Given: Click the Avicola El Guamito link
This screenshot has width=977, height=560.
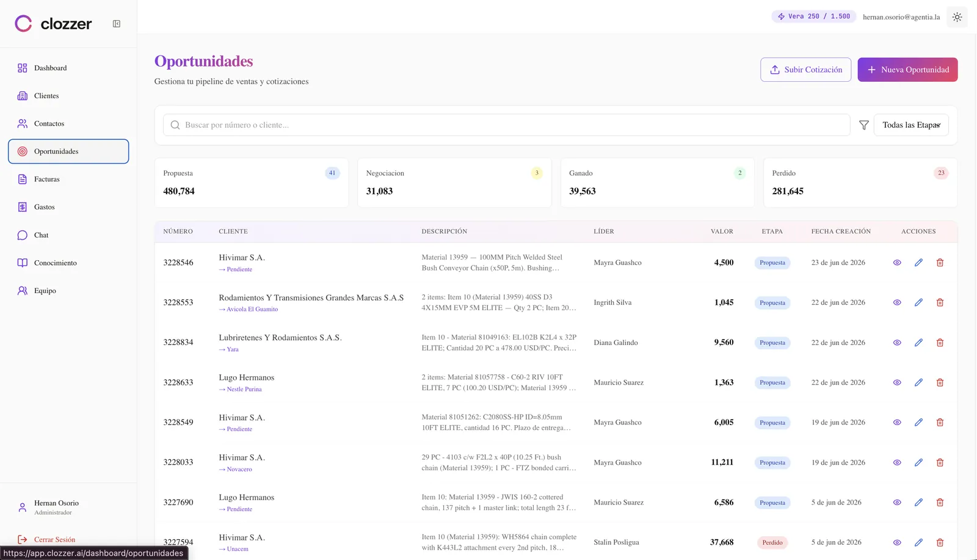Looking at the screenshot, I should click(249, 310).
